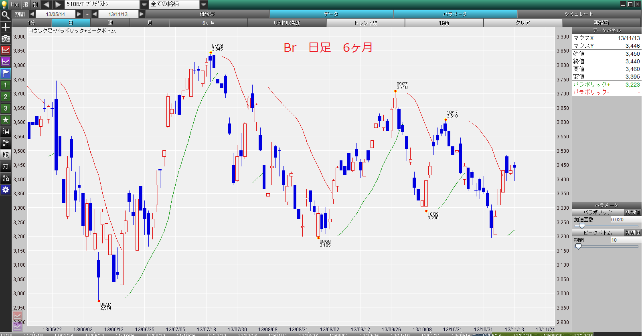Click the パラボリック+ value 3,223
The image size is (644, 336).
[x=632, y=85]
